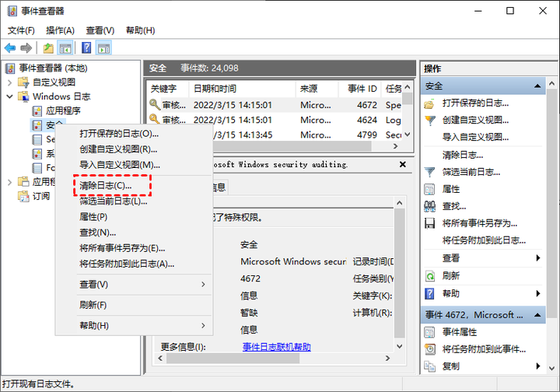Screen dimensions: 560x392
Task: Sort by the 日期和时间 column header
Action: (243, 89)
